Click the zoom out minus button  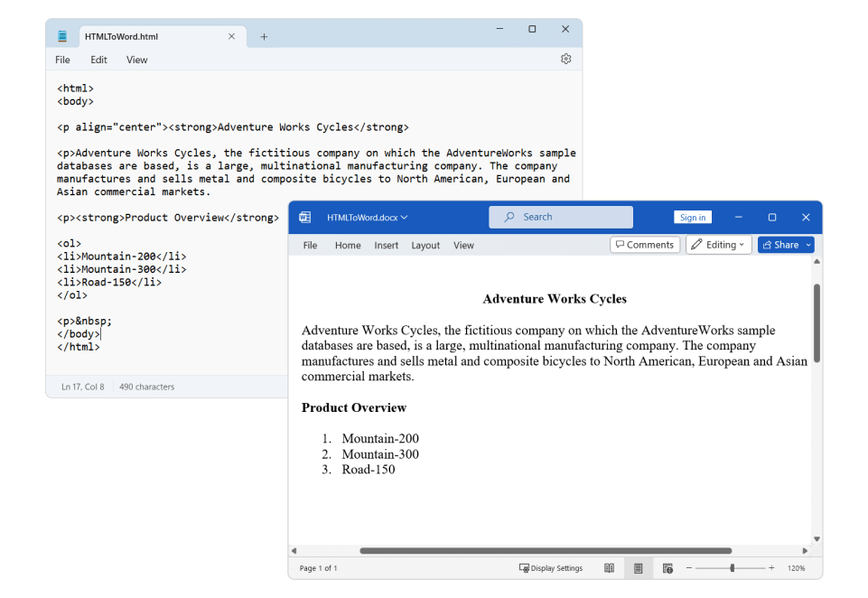tap(689, 568)
